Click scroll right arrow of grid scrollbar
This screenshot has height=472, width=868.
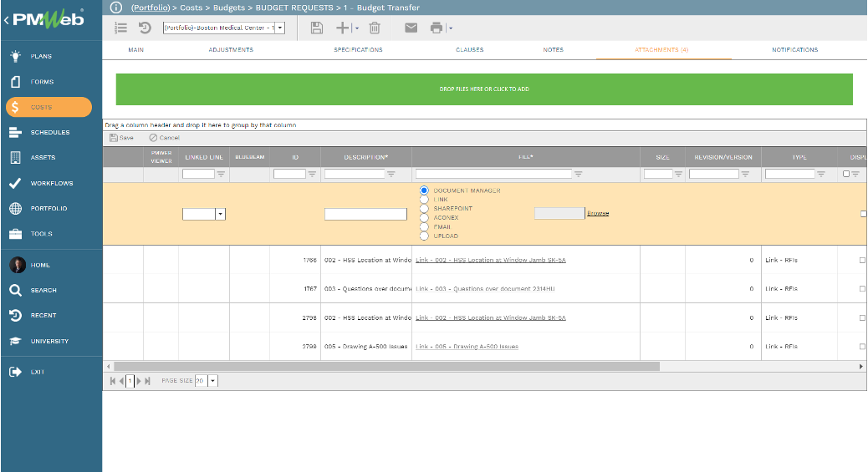(860, 366)
